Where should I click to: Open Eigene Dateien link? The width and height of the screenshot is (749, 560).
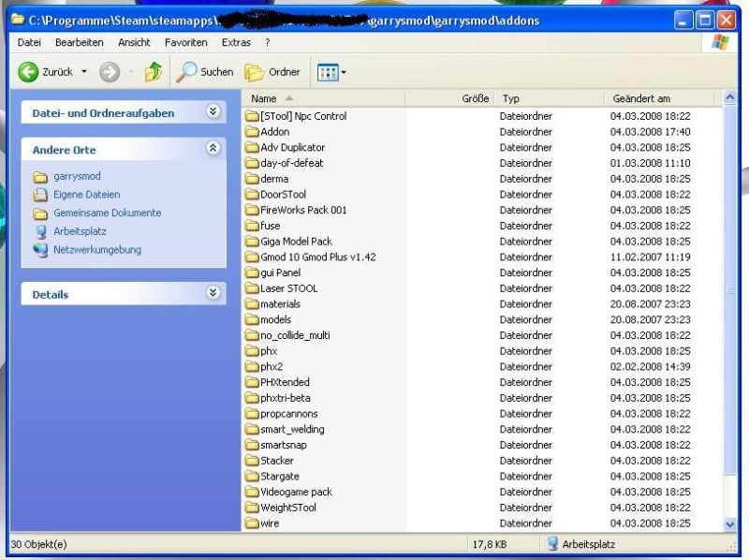86,195
